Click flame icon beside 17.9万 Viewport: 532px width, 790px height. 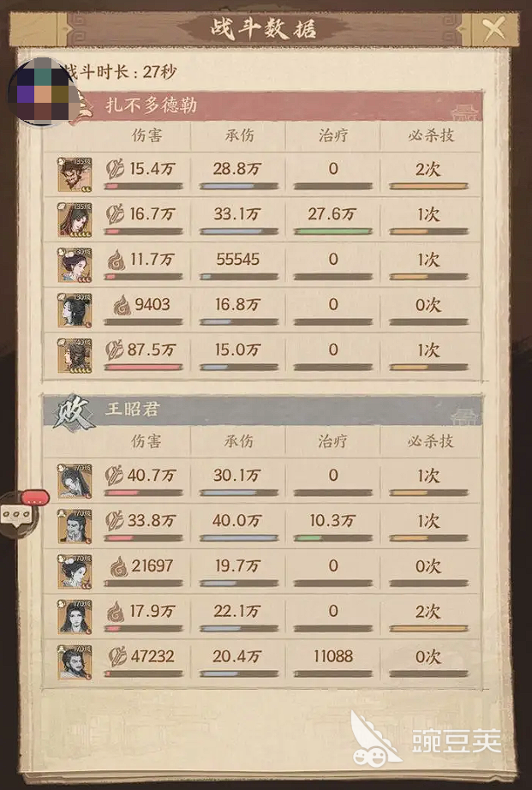click(116, 612)
